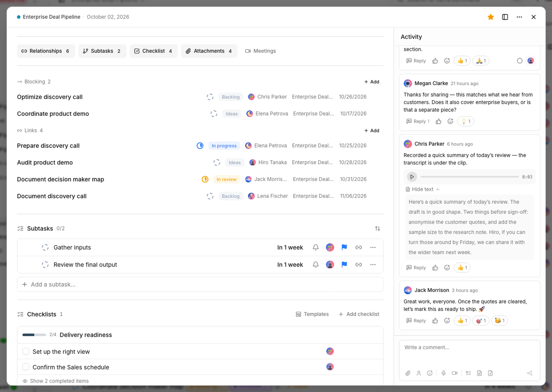
Task: Click the flag on Review the final output
Action: coord(344,265)
